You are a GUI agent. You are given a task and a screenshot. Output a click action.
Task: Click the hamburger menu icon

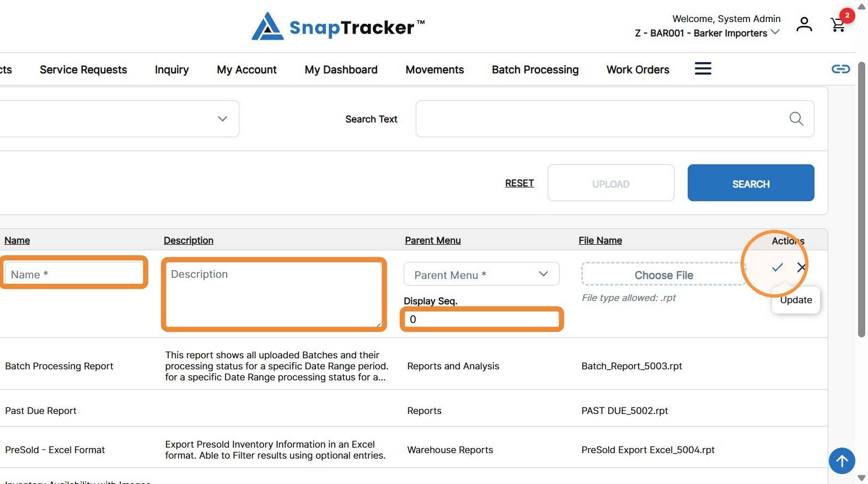(703, 69)
